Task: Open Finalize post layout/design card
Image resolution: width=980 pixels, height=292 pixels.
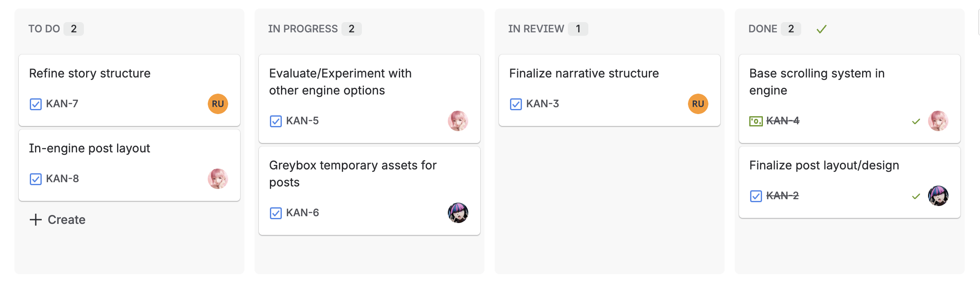Action: coord(850,182)
